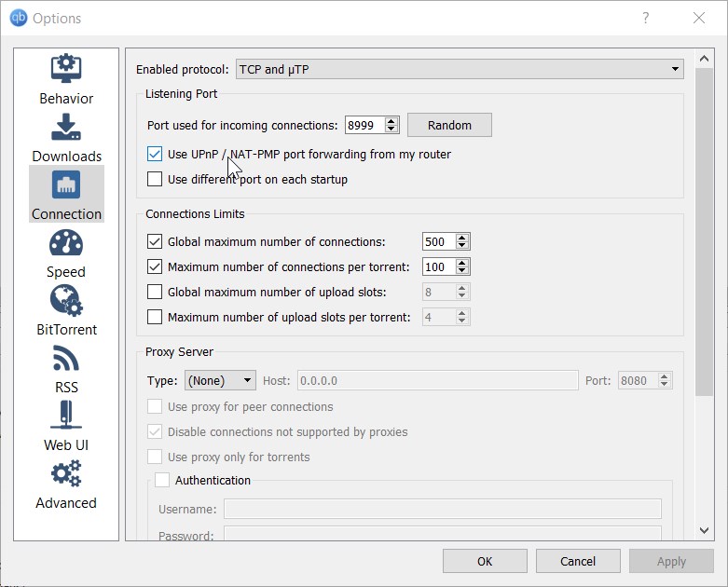Viewport: 728px width, 587px height.
Task: Click the scrollbar up arrow
Action: [x=704, y=59]
